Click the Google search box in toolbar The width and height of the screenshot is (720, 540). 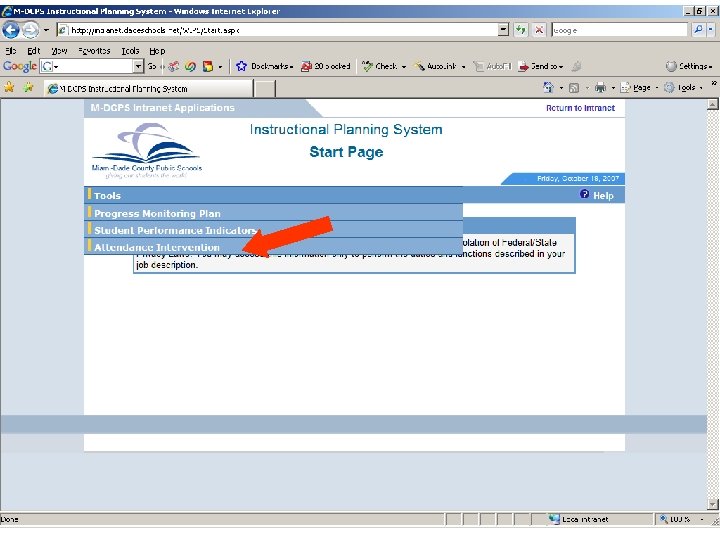click(x=619, y=30)
